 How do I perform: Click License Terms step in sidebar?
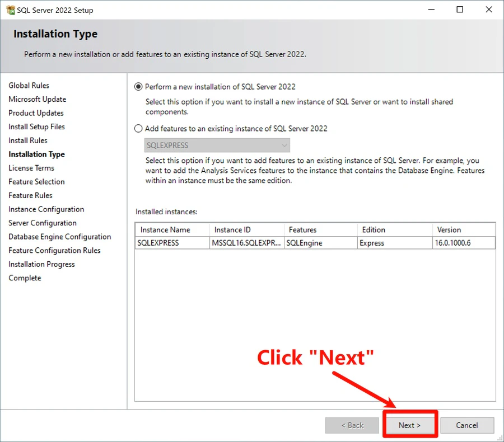click(31, 168)
